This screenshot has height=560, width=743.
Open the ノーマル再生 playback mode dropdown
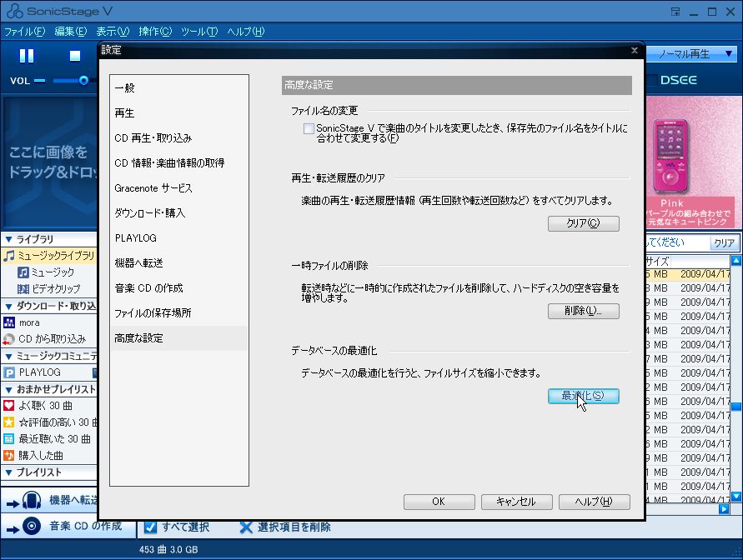(x=690, y=54)
